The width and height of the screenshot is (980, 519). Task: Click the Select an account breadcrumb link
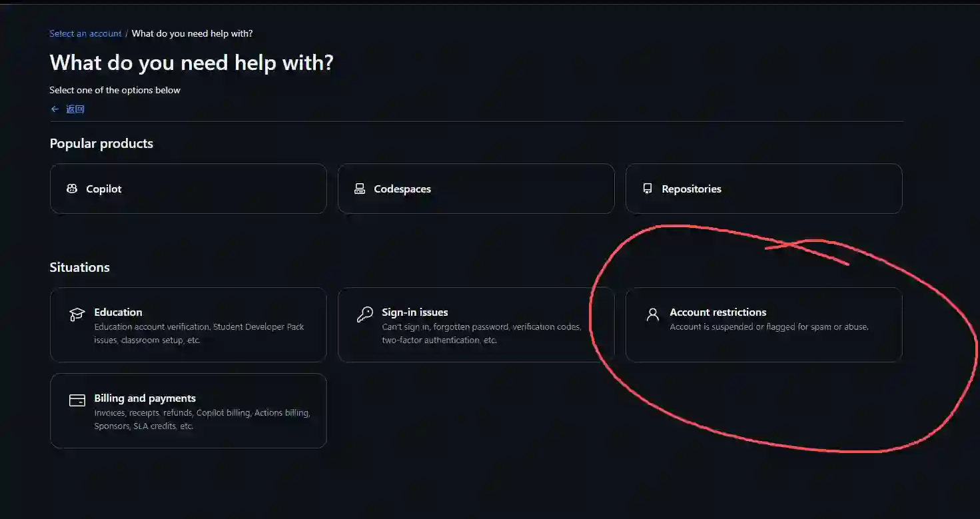[x=85, y=33]
